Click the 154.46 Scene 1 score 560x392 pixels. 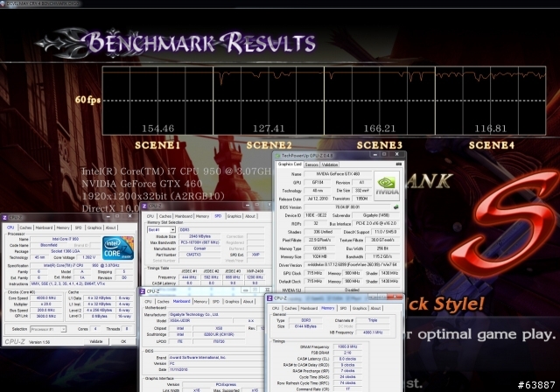click(x=157, y=129)
